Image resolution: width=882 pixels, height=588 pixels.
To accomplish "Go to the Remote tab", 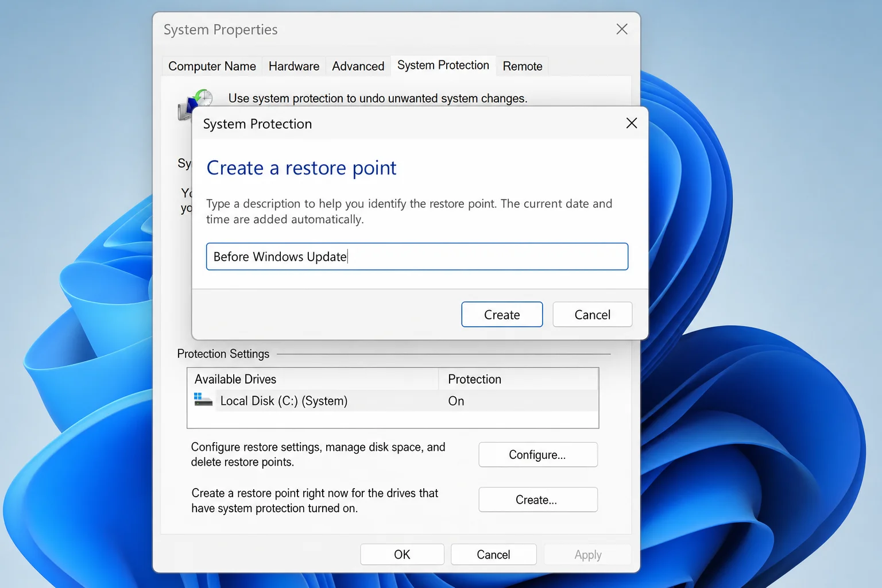I will [x=522, y=66].
